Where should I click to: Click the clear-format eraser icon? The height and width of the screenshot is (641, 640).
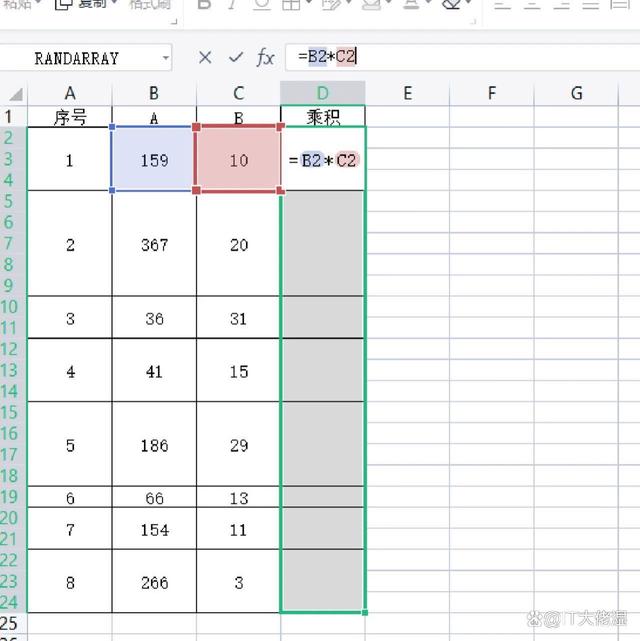(452, 4)
